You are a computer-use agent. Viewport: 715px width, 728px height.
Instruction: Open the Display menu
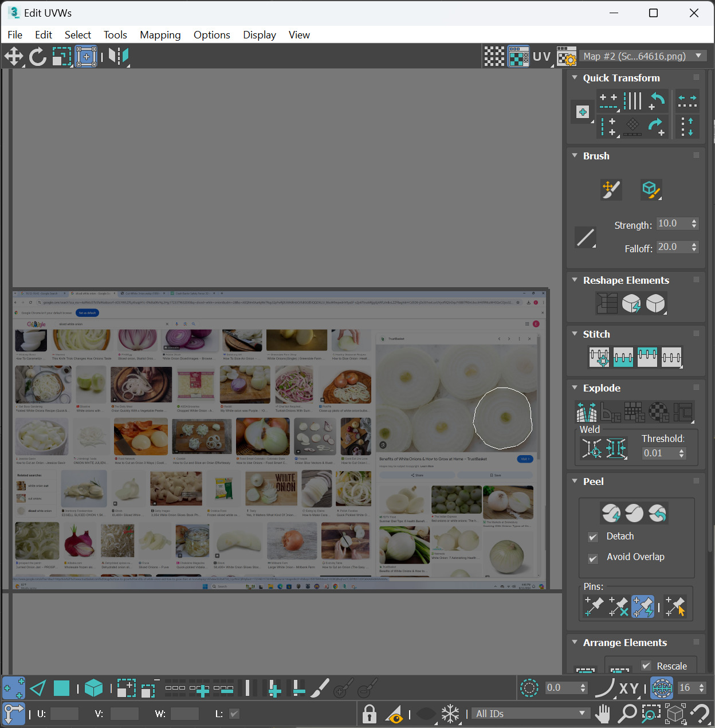pos(260,35)
